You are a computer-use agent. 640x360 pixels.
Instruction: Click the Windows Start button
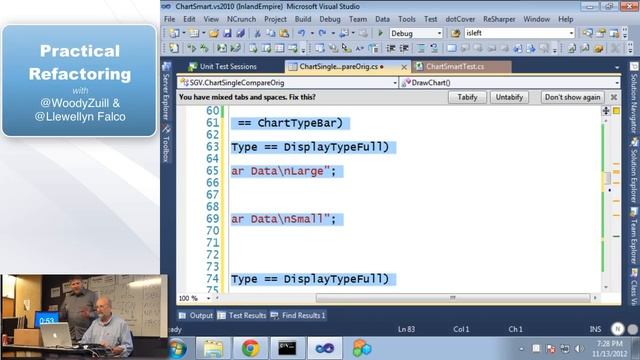178,349
